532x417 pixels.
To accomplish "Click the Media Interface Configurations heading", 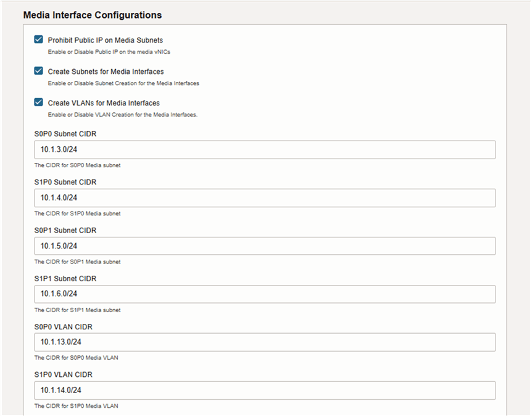I will coord(93,14).
